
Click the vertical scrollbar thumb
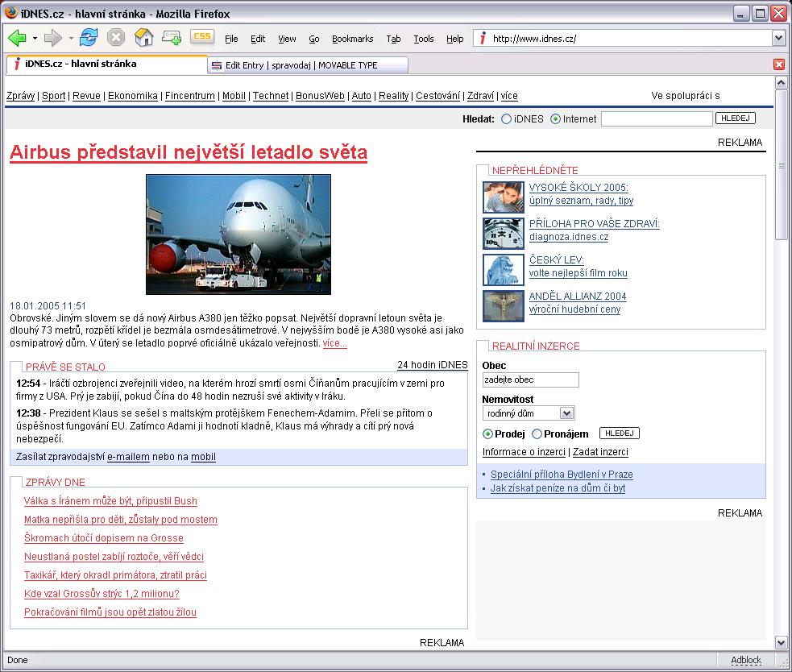[781, 165]
